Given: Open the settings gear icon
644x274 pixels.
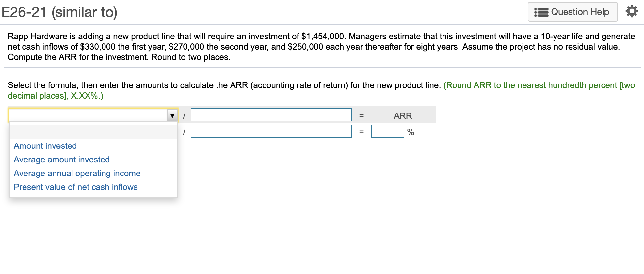Looking at the screenshot, I should coord(632,11).
